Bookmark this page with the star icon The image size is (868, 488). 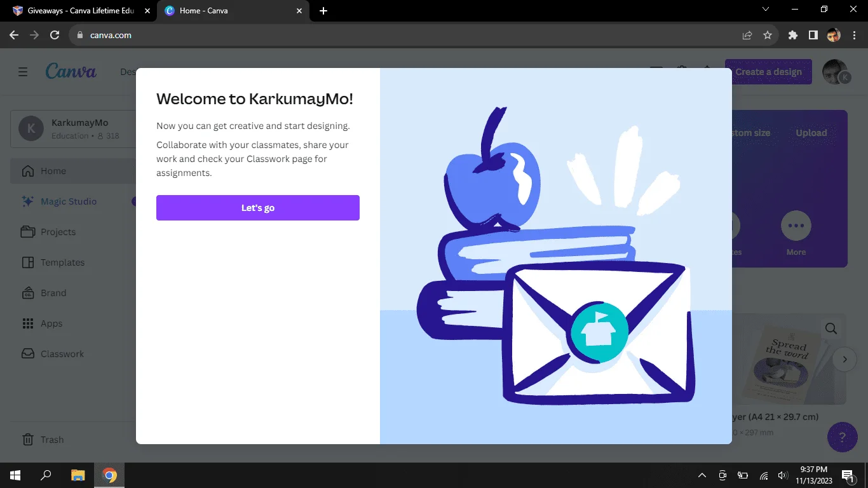[768, 36]
